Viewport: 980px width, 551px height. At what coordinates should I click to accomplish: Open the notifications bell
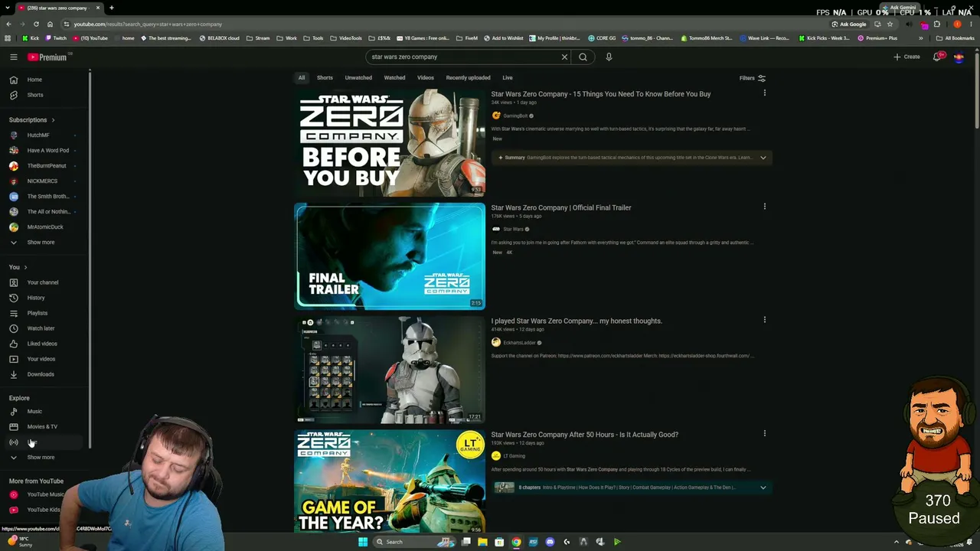[937, 57]
